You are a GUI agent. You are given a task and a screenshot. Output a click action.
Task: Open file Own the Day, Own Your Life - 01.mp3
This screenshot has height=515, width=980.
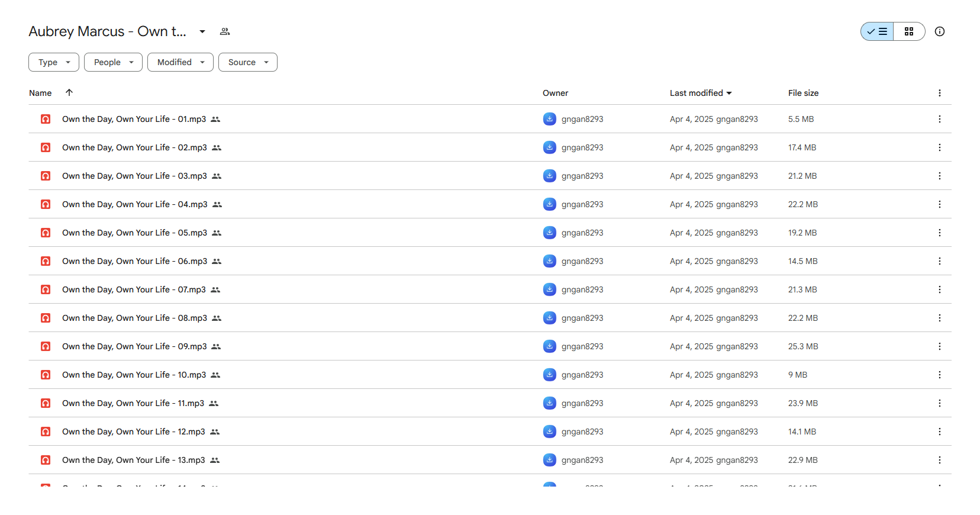tap(134, 119)
